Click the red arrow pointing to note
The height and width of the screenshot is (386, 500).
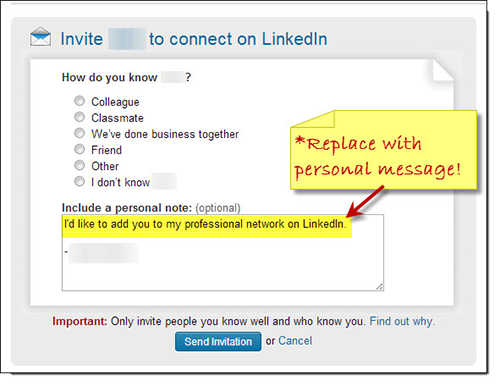pos(365,201)
